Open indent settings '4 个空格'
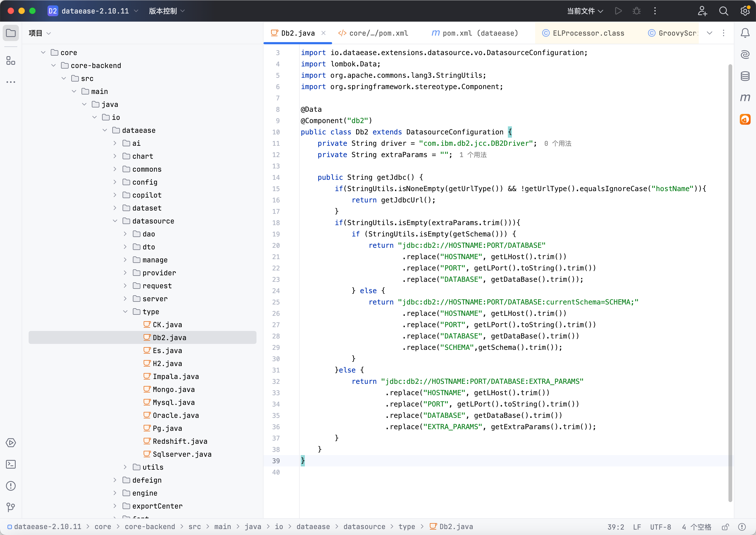This screenshot has width=756, height=535. [696, 527]
